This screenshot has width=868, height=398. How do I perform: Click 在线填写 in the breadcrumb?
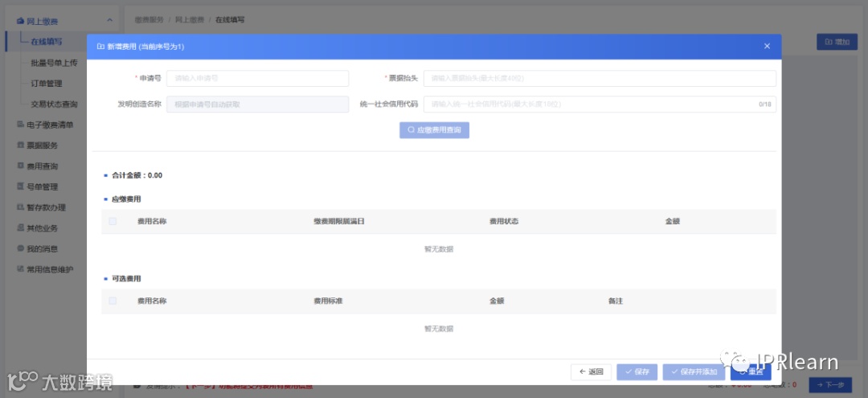pos(231,19)
